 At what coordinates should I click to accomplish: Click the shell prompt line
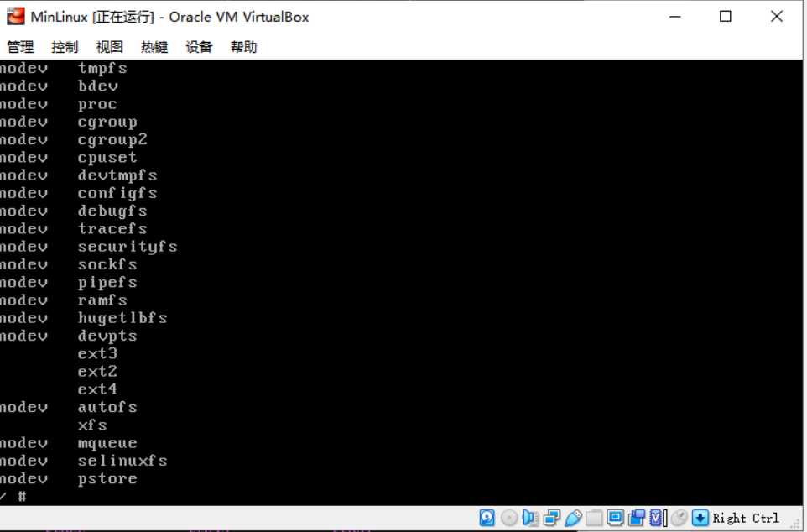click(13, 497)
